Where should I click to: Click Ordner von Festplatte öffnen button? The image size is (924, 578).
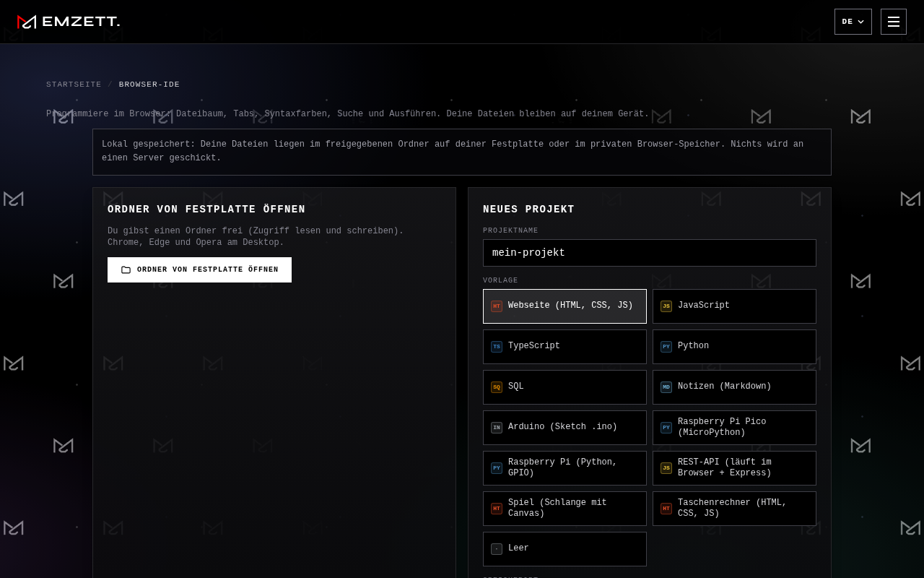(199, 269)
